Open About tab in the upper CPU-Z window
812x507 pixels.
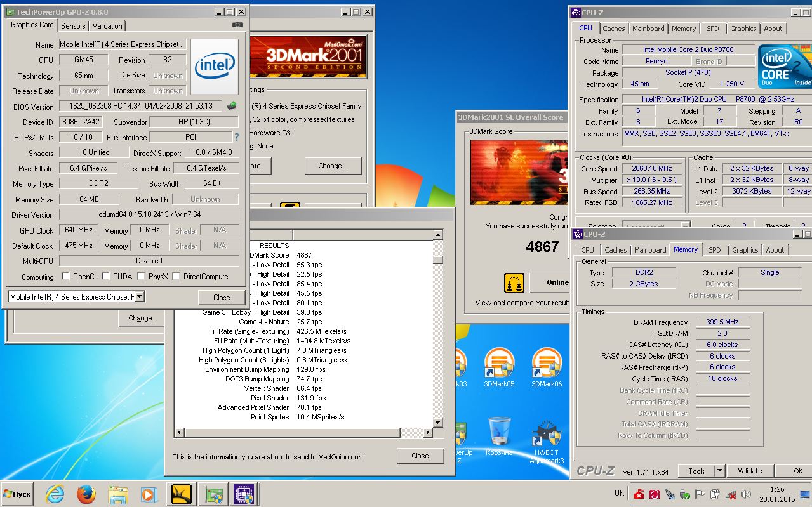(773, 29)
